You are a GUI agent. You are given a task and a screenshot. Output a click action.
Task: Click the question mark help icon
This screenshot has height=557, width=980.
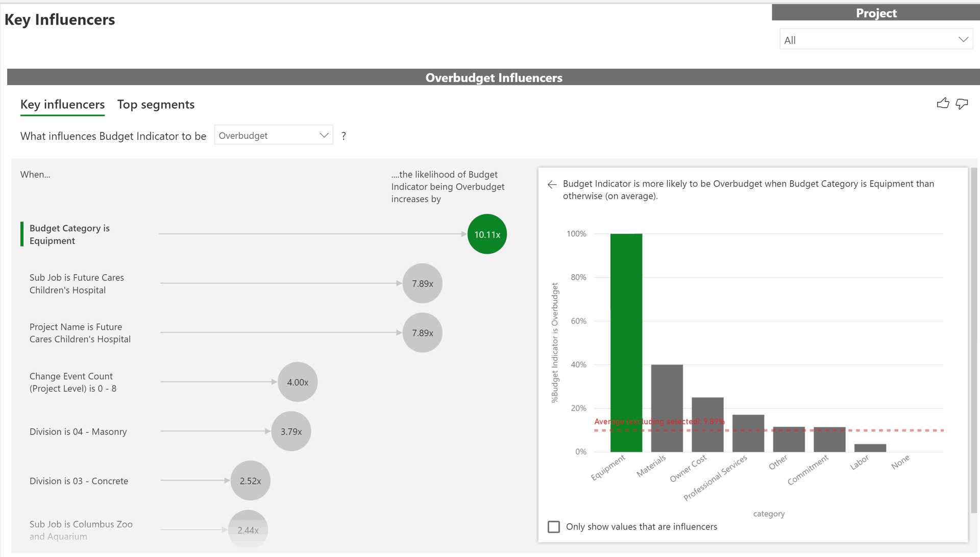click(344, 136)
